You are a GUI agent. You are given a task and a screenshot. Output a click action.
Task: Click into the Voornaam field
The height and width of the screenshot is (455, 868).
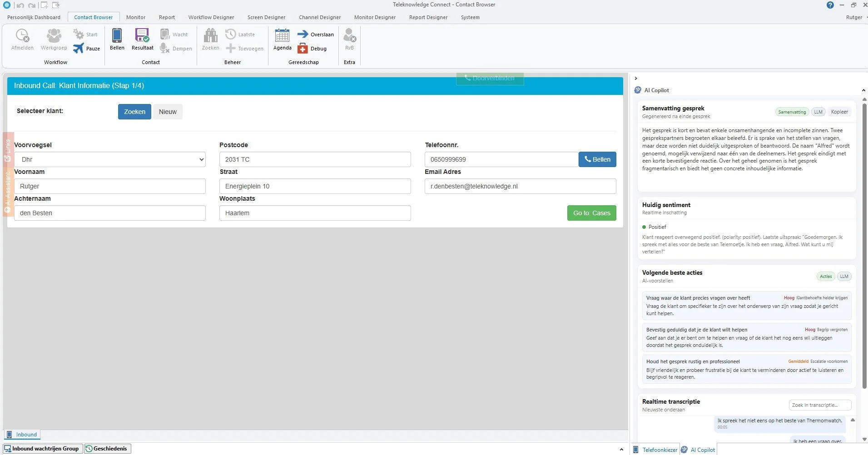coord(110,186)
